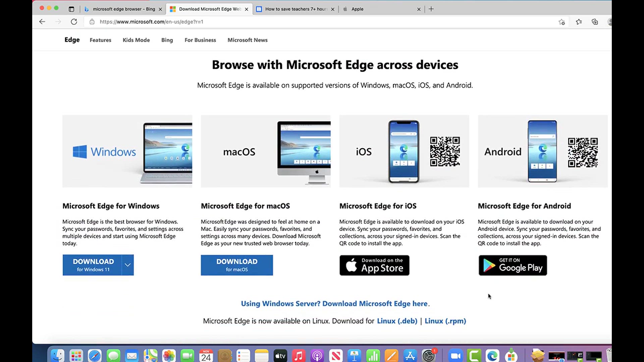
Task: Close the Apple tab
Action: click(419, 9)
